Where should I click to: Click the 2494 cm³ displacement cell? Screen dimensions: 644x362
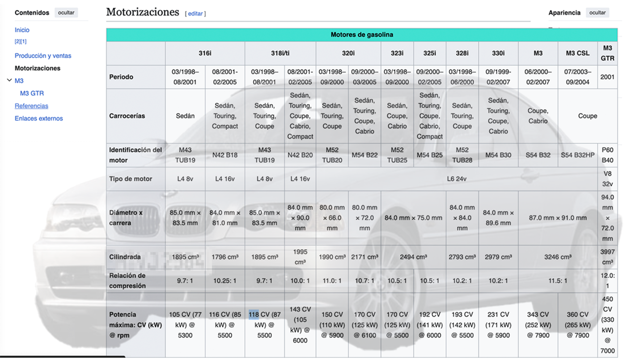[413, 257]
